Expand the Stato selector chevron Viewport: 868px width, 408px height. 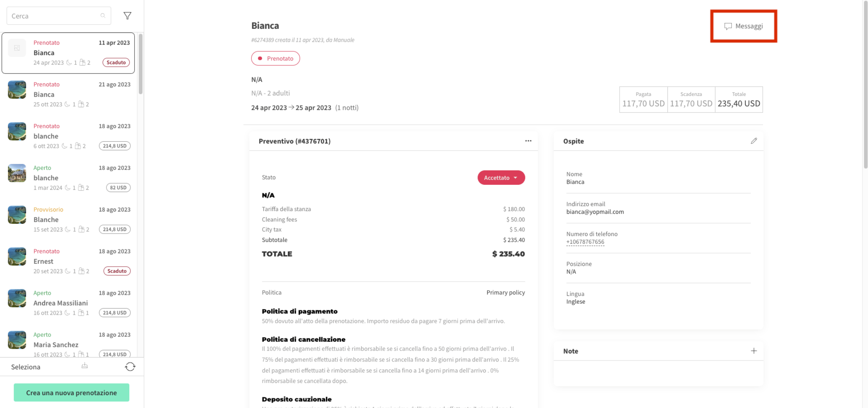(517, 178)
